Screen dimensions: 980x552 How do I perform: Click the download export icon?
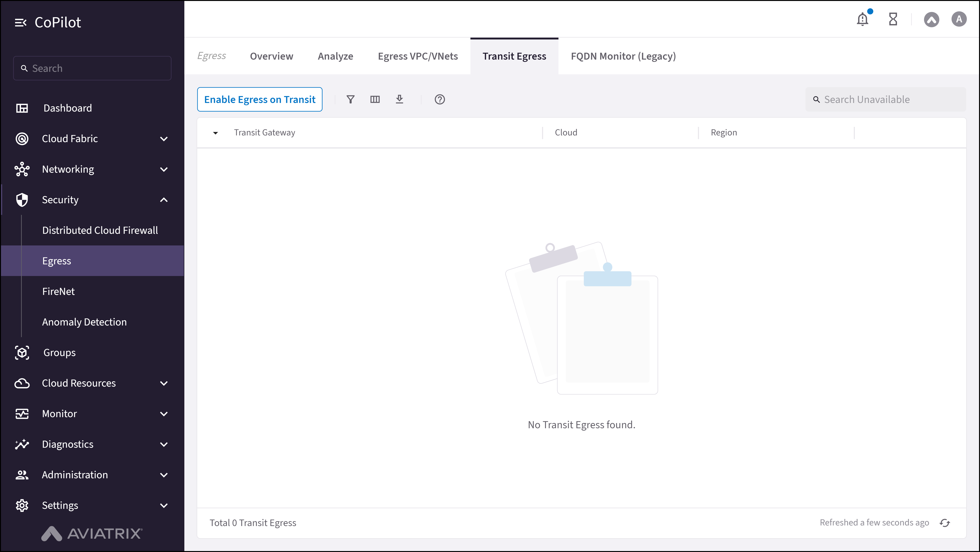pyautogui.click(x=399, y=99)
